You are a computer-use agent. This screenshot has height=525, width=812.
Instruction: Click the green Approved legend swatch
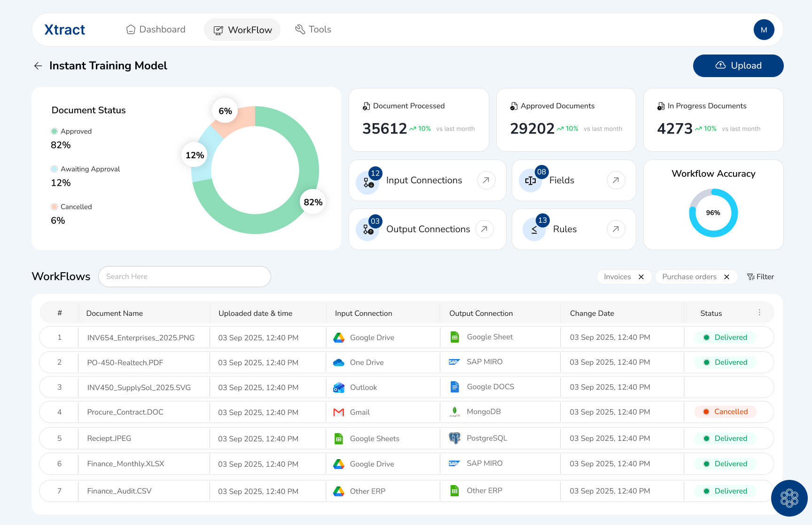pyautogui.click(x=55, y=131)
